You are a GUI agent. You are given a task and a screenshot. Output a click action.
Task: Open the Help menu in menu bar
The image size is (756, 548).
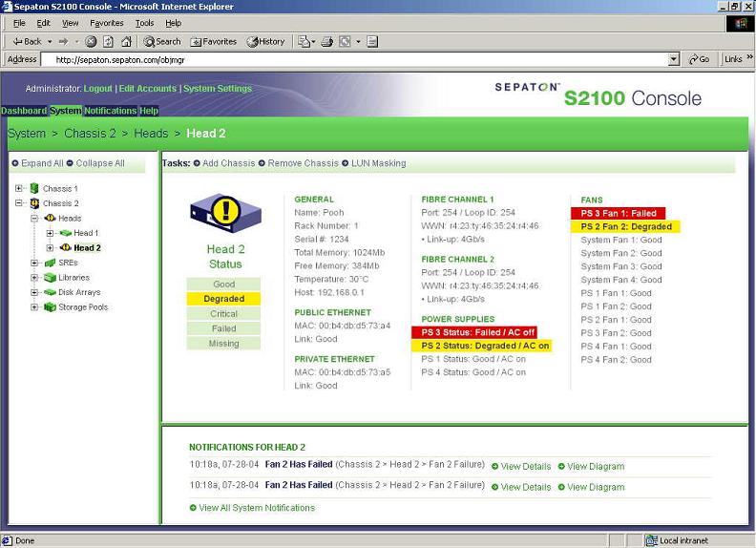[173, 23]
